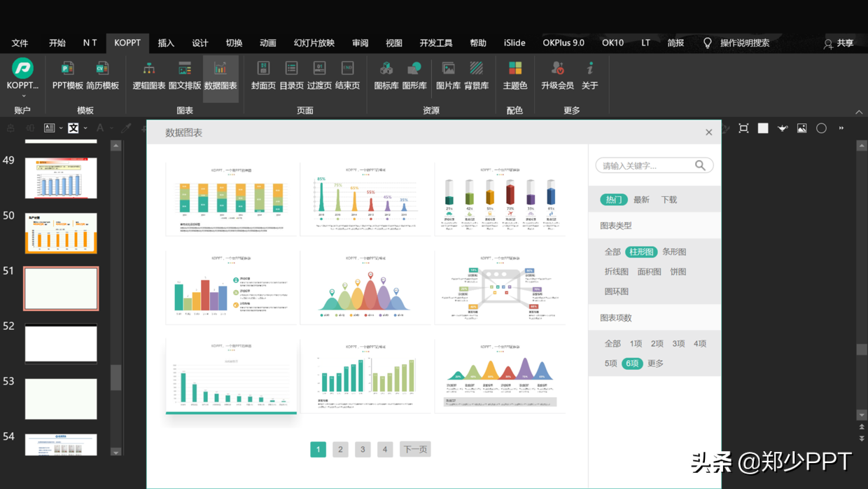The height and width of the screenshot is (489, 868).
Task: Open the 图片库 picture library
Action: pyautogui.click(x=448, y=76)
